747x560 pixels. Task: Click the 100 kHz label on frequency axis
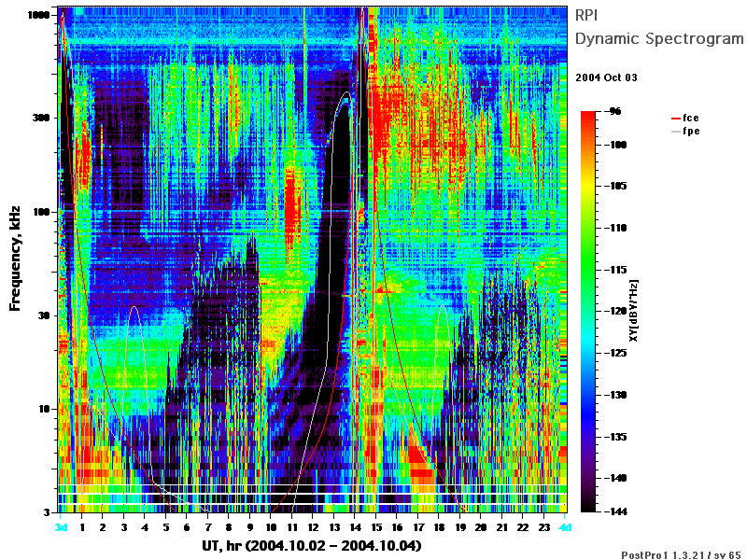(x=41, y=212)
